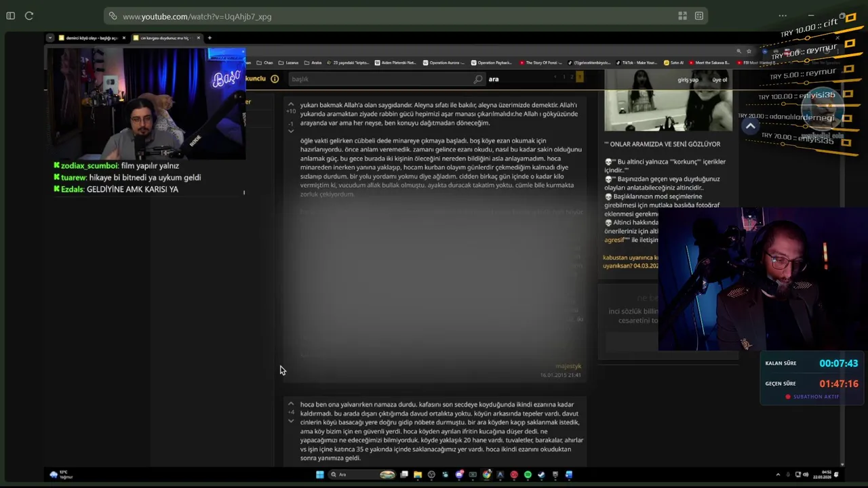This screenshot has height=488, width=868.
Task: Open File Explorer from taskbar
Action: click(418, 474)
